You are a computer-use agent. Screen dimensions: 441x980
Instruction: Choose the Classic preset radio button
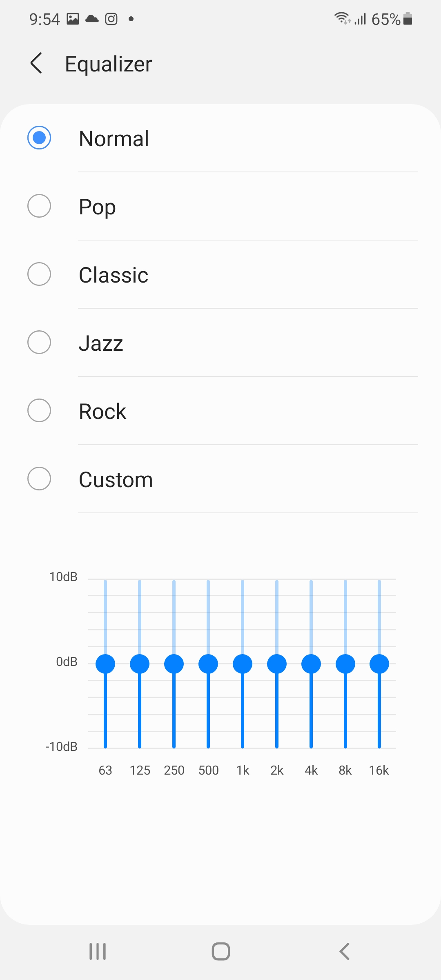(39, 274)
